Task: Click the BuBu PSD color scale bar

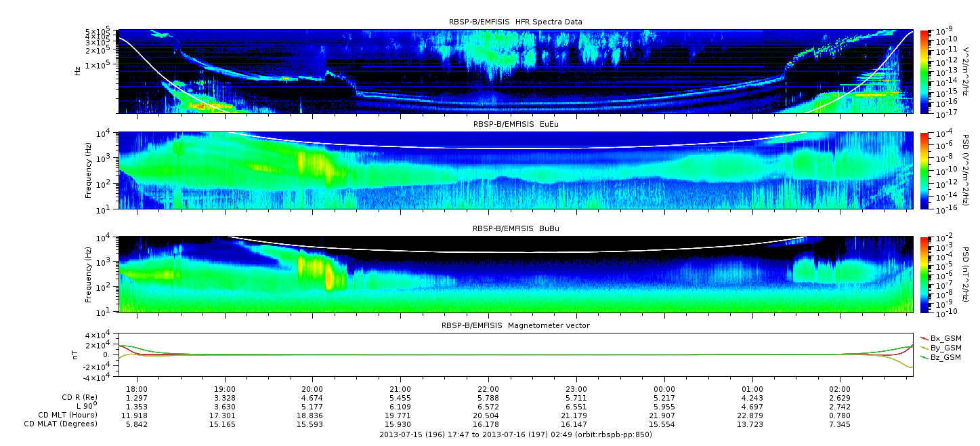Action: (924, 275)
